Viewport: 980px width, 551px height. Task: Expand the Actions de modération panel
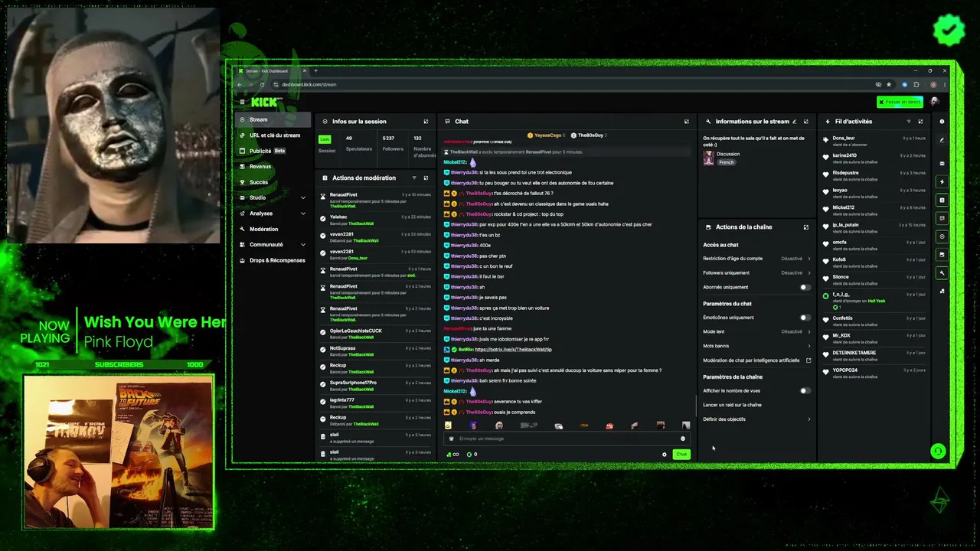[426, 178]
